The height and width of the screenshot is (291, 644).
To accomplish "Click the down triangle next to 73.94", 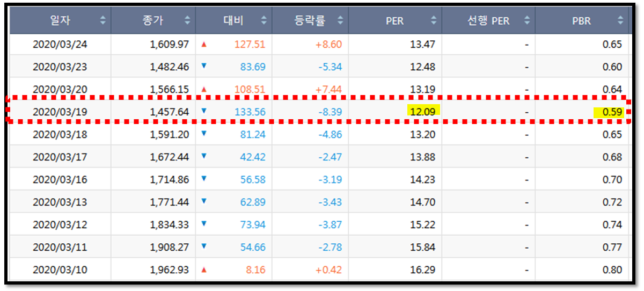I will pyautogui.click(x=203, y=224).
